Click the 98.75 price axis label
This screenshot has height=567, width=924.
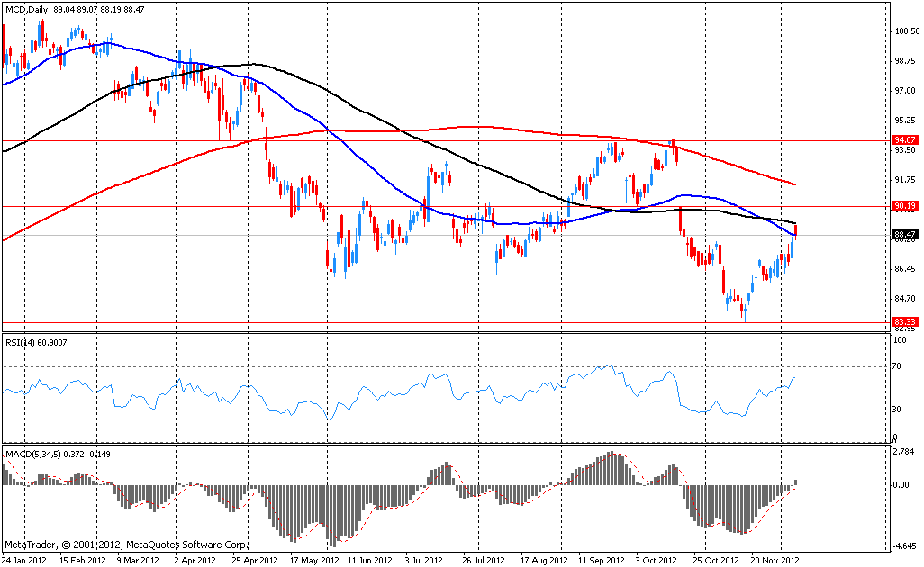coord(904,60)
